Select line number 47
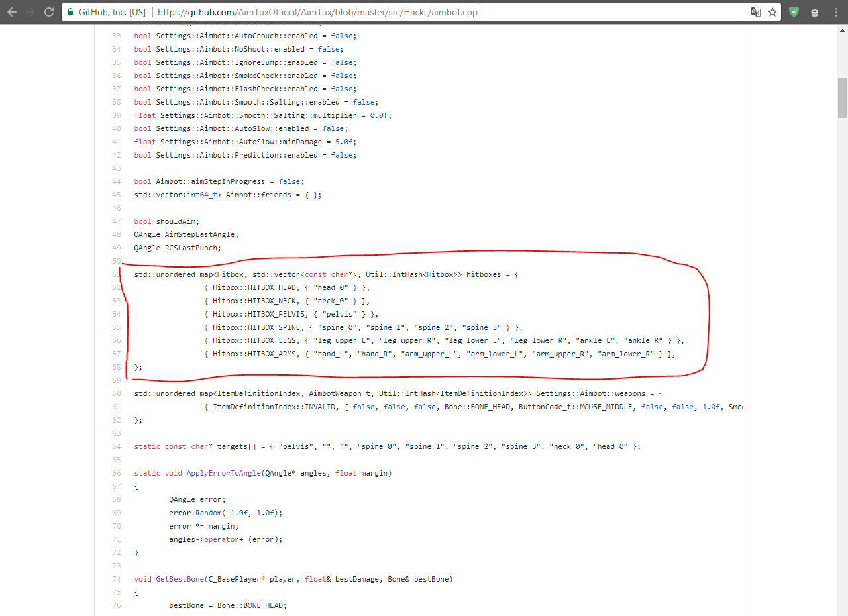Image resolution: width=848 pixels, height=616 pixels. point(117,221)
